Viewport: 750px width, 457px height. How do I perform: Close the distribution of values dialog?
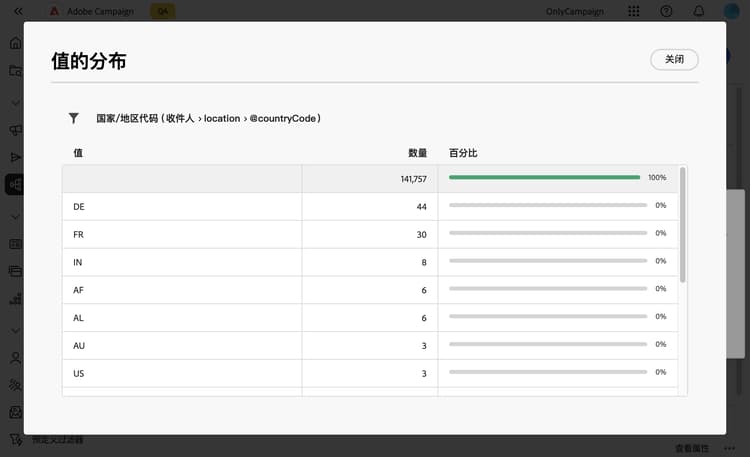(674, 59)
